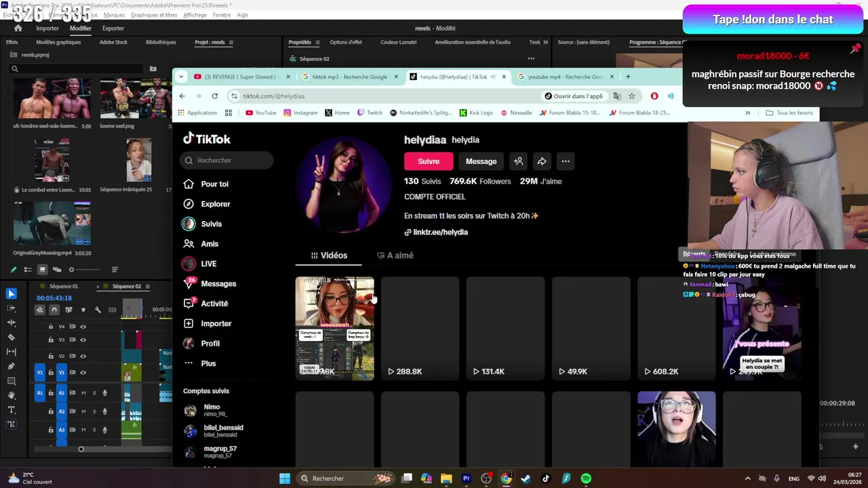868x488 pixels.
Task: Switch to Modifier workspace tab
Action: point(80,28)
